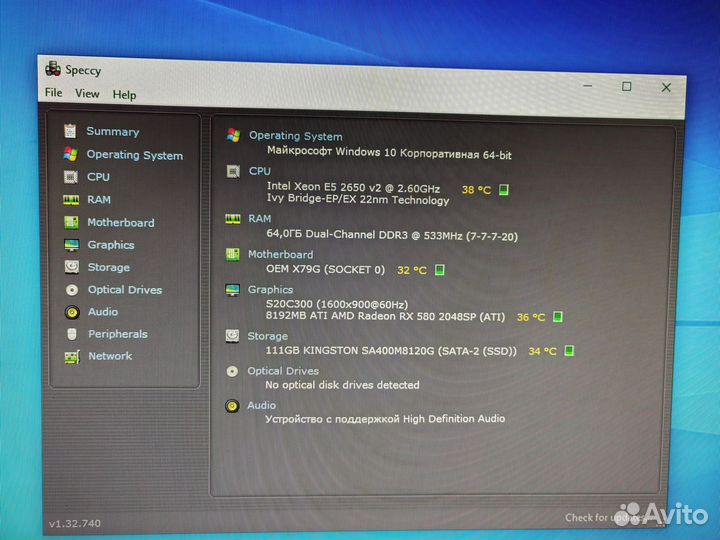Image resolution: width=720 pixels, height=540 pixels.
Task: Open the File menu
Action: coord(54,92)
